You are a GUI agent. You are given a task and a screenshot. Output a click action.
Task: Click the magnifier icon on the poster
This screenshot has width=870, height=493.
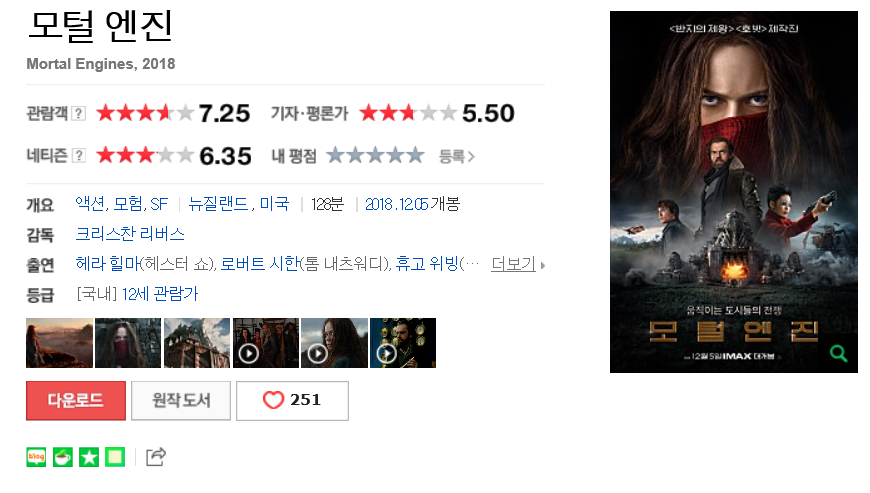838,353
